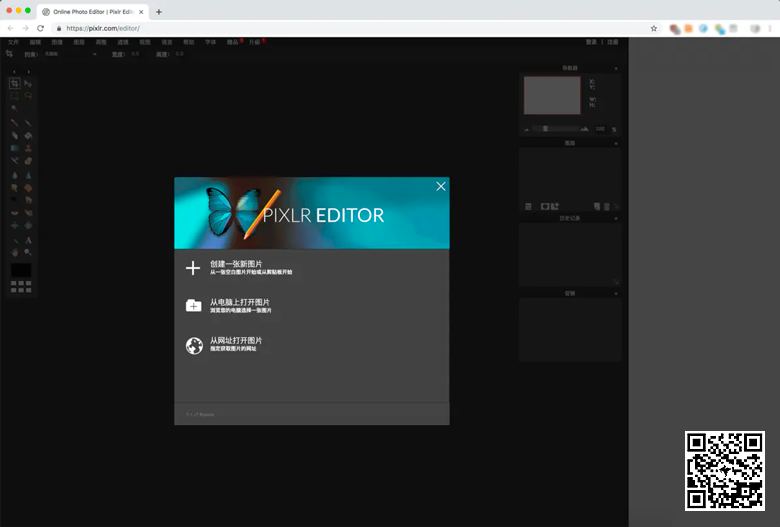Pick the Smudge finger tool
Image resolution: width=780 pixels, height=527 pixels.
14,188
